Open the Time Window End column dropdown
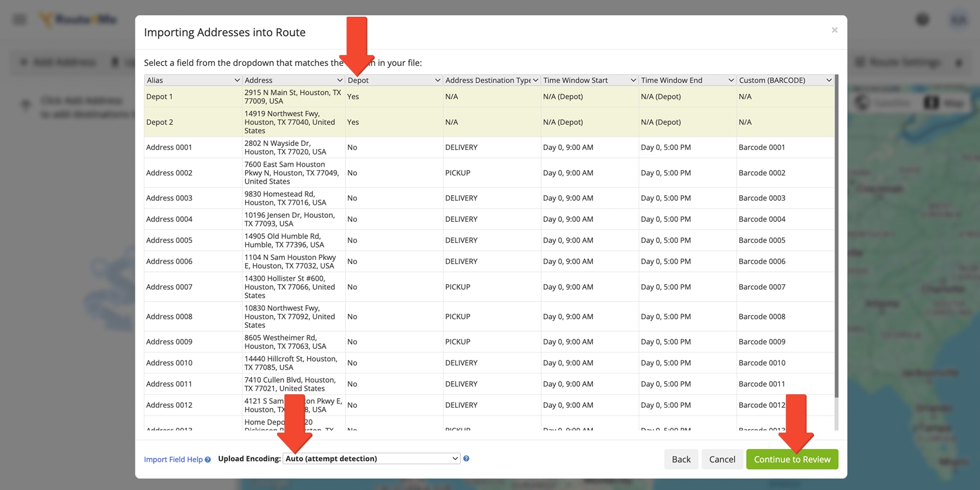The image size is (980, 490). coord(688,80)
